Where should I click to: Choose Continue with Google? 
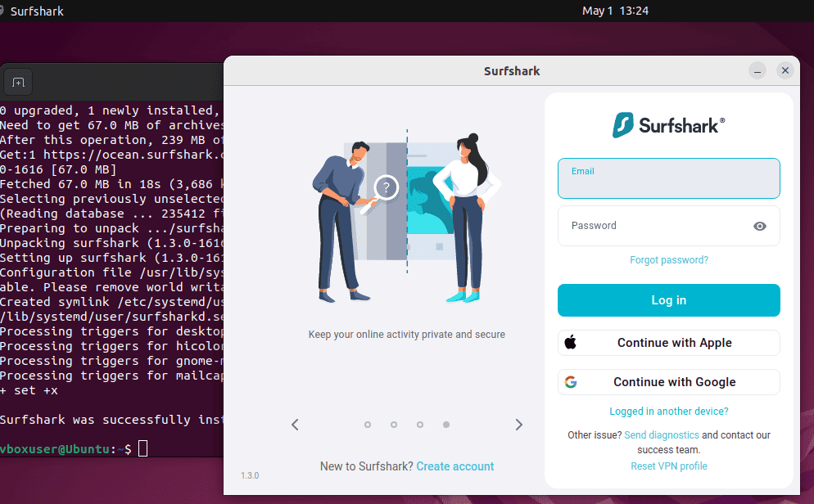[668, 382]
